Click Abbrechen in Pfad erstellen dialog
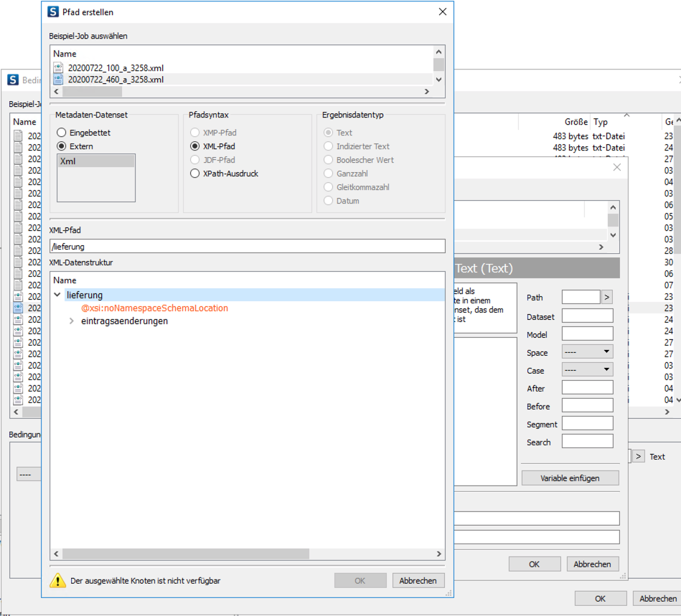The height and width of the screenshot is (616, 681). 418,581
